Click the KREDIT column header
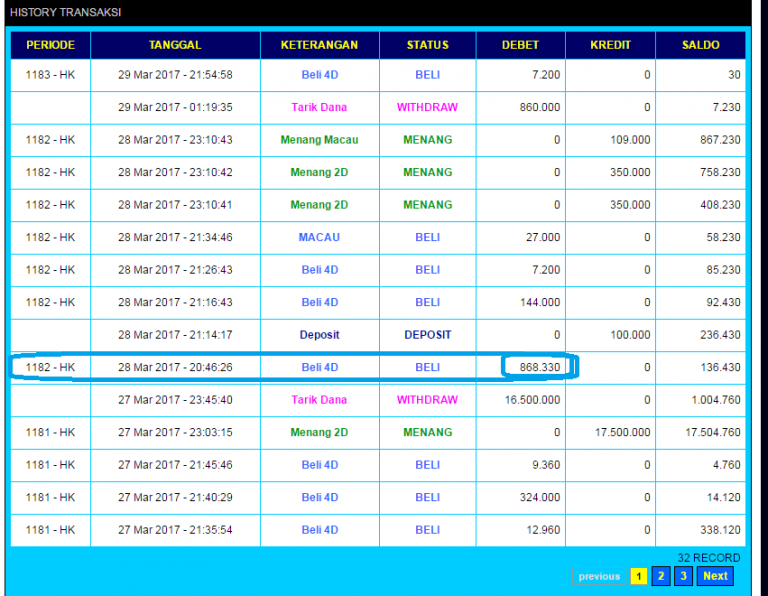768x596 pixels. (x=609, y=45)
